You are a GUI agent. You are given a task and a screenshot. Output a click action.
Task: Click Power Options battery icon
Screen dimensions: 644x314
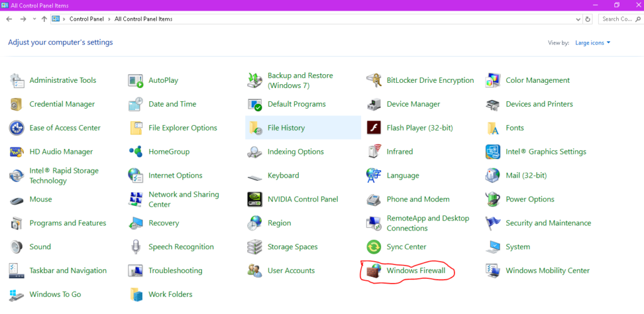pyautogui.click(x=493, y=199)
